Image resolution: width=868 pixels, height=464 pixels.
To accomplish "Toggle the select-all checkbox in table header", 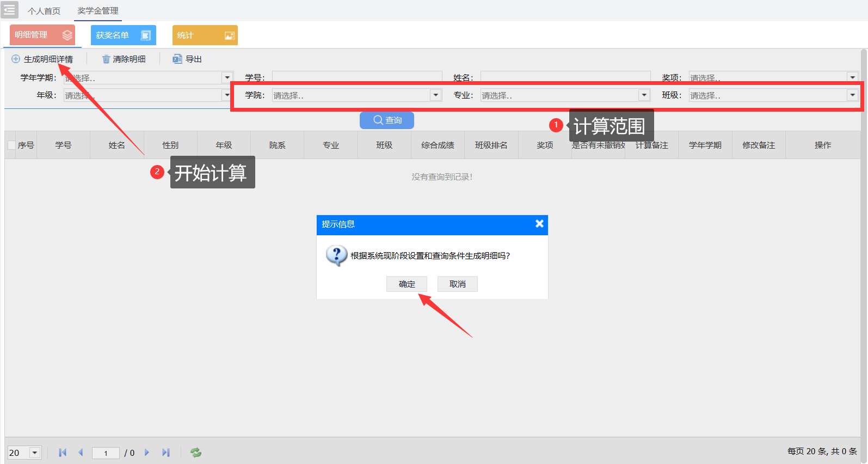I will [12, 145].
